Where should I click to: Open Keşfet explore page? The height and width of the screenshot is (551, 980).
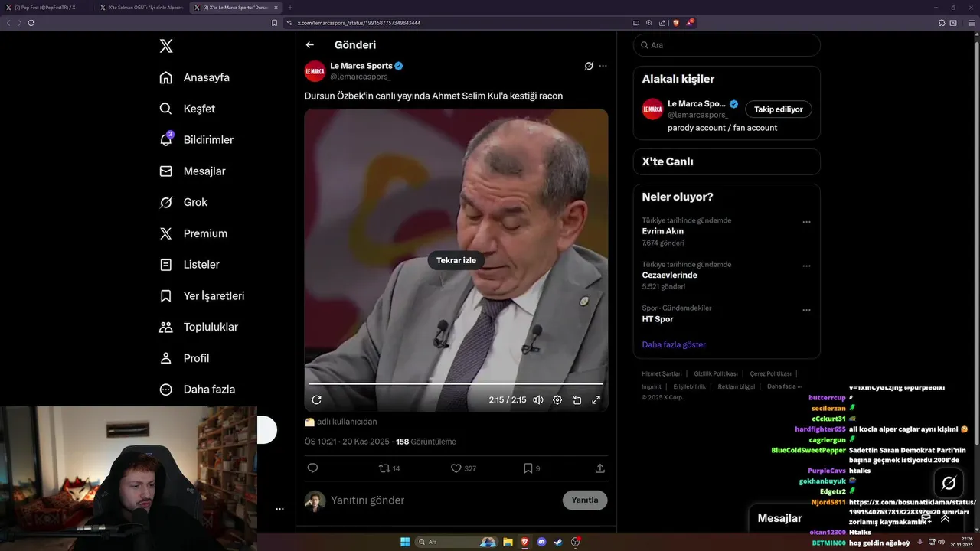click(187, 109)
